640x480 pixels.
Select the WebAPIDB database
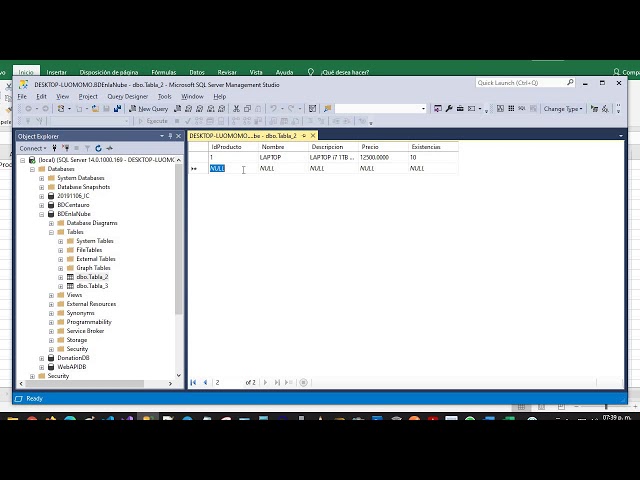[72, 367]
